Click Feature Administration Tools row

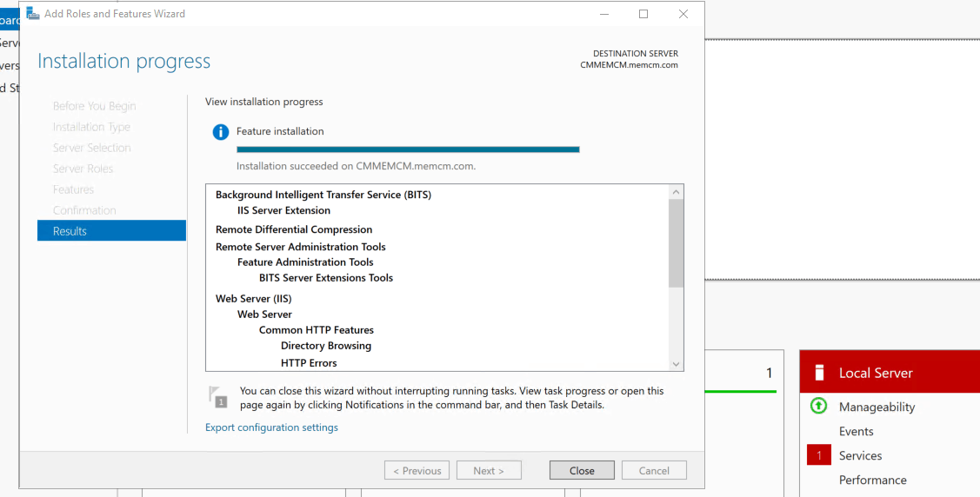pos(305,262)
